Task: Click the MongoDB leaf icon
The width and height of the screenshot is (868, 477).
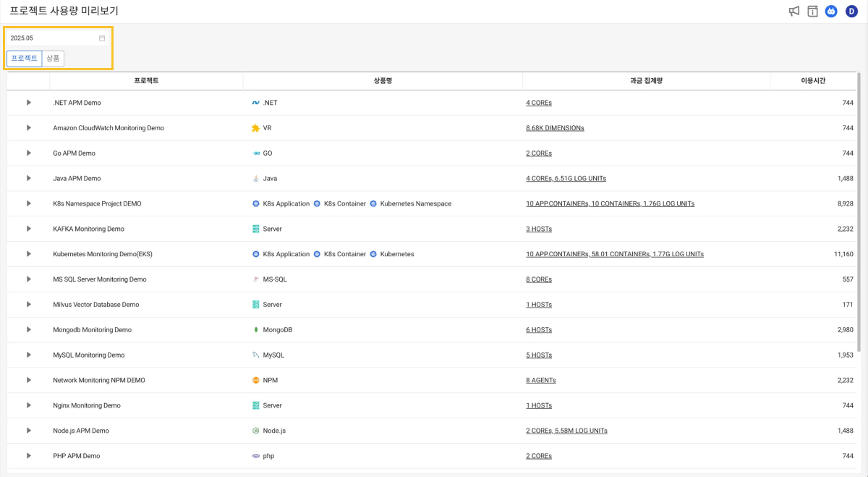Action: pyautogui.click(x=255, y=330)
